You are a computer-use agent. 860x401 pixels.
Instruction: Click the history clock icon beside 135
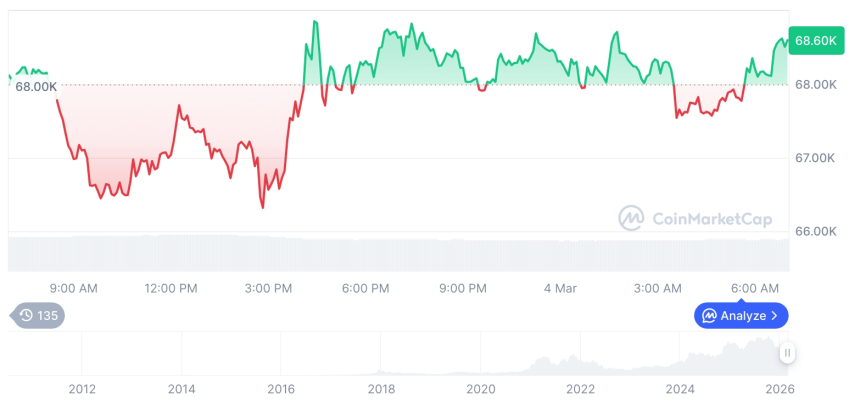26,316
